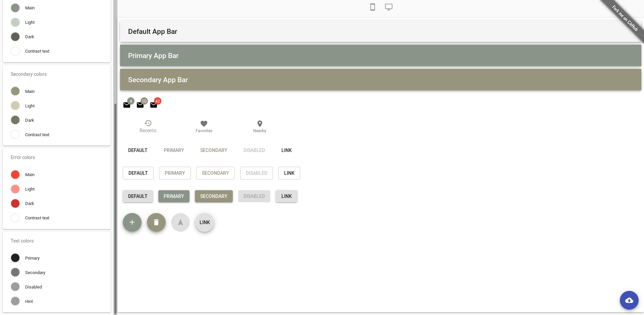Click the add floating action button
This screenshot has width=644, height=315.
tap(132, 222)
